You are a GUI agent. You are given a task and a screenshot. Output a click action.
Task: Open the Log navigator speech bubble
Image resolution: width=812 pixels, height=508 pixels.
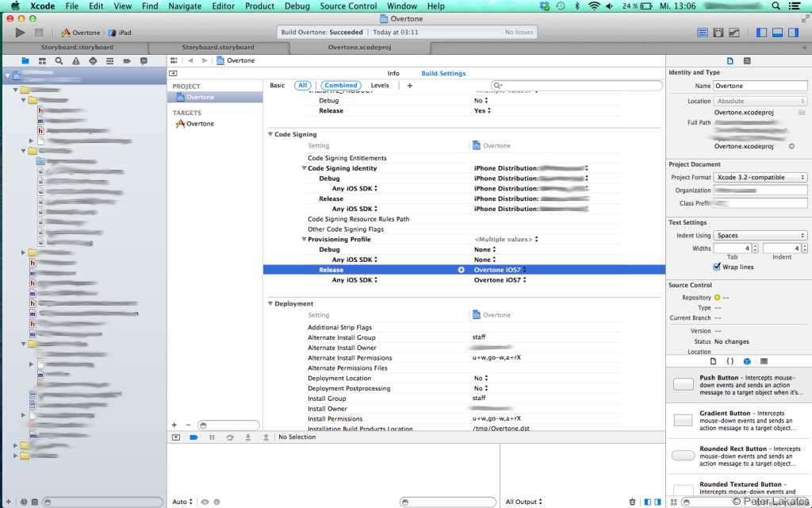144,61
